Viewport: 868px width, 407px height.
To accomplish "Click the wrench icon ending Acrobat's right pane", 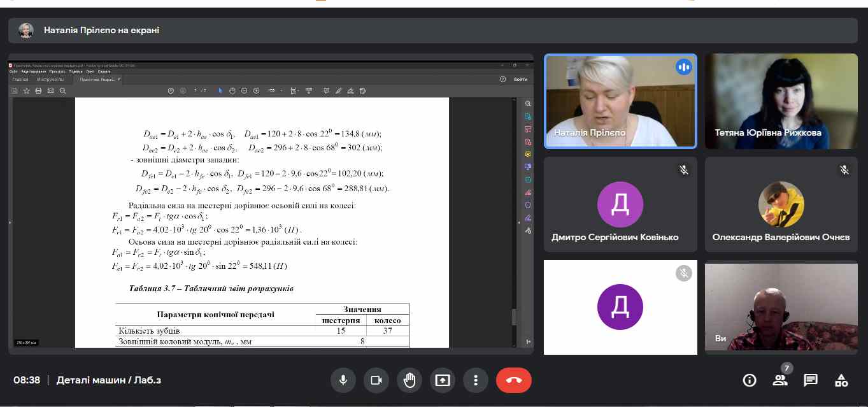I will tap(528, 231).
